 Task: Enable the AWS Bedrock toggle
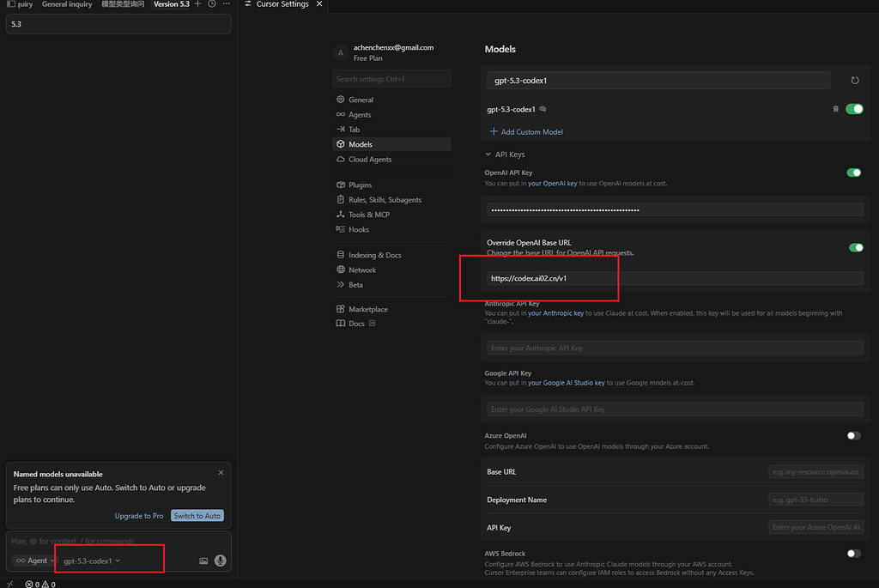pyautogui.click(x=854, y=554)
